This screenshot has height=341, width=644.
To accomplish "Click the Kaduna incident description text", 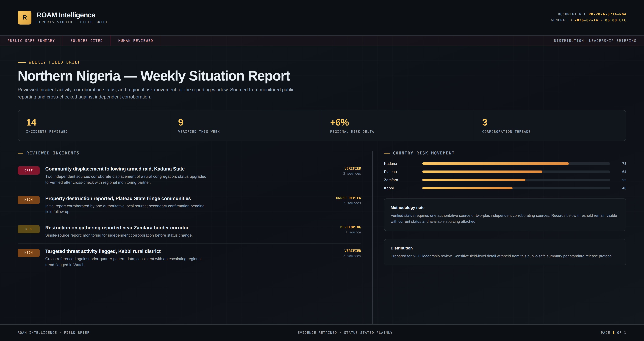I will [126, 179].
